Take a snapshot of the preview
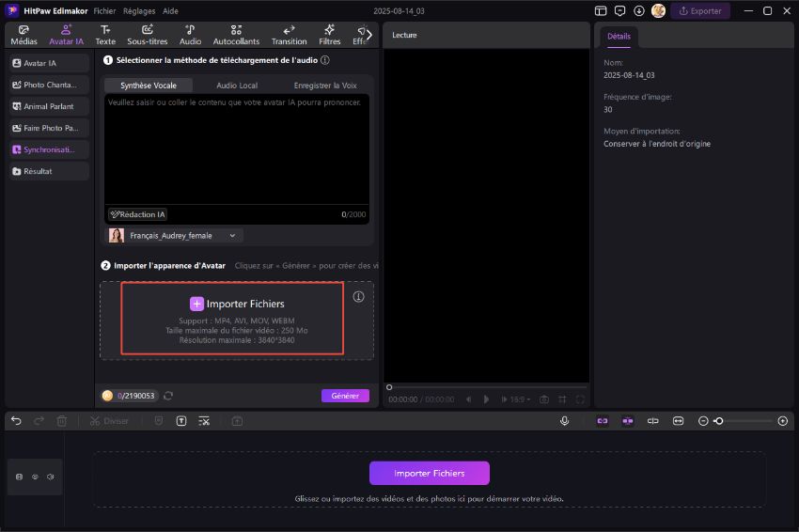The height and width of the screenshot is (532, 799). [x=544, y=399]
